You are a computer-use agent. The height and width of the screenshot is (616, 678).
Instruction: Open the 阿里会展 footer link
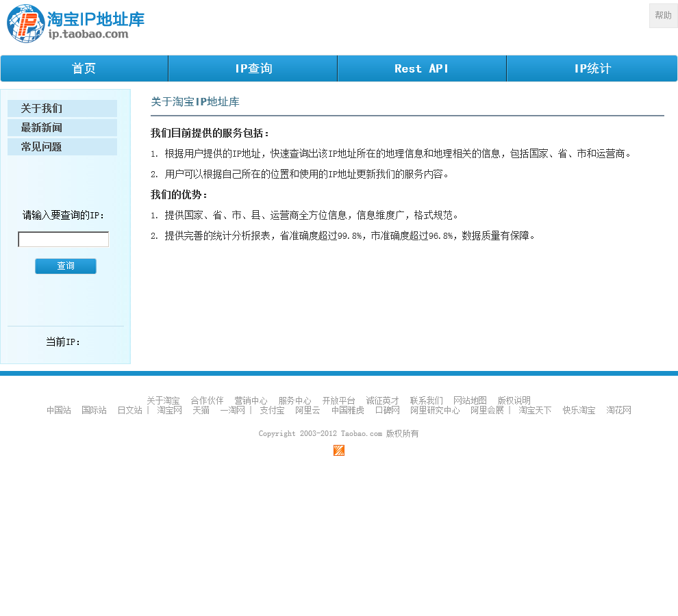point(488,410)
